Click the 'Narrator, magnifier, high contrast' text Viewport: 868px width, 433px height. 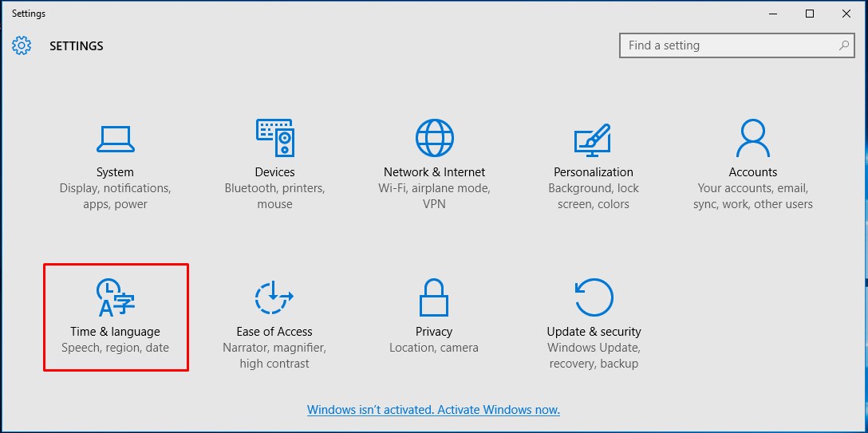[274, 356]
